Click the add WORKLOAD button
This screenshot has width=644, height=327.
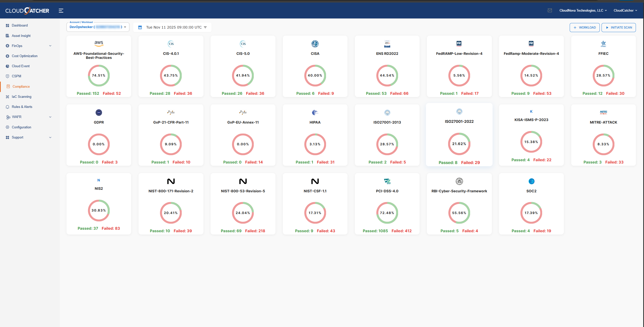(584, 28)
